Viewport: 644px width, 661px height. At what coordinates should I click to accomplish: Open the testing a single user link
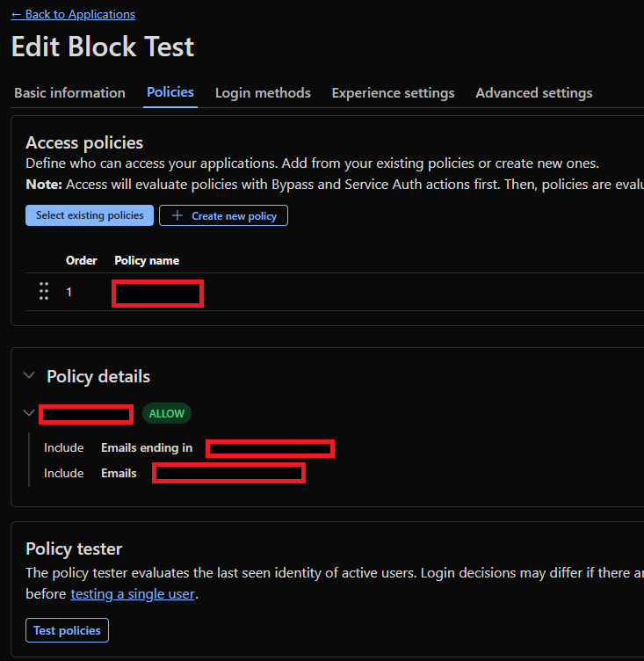tap(133, 594)
